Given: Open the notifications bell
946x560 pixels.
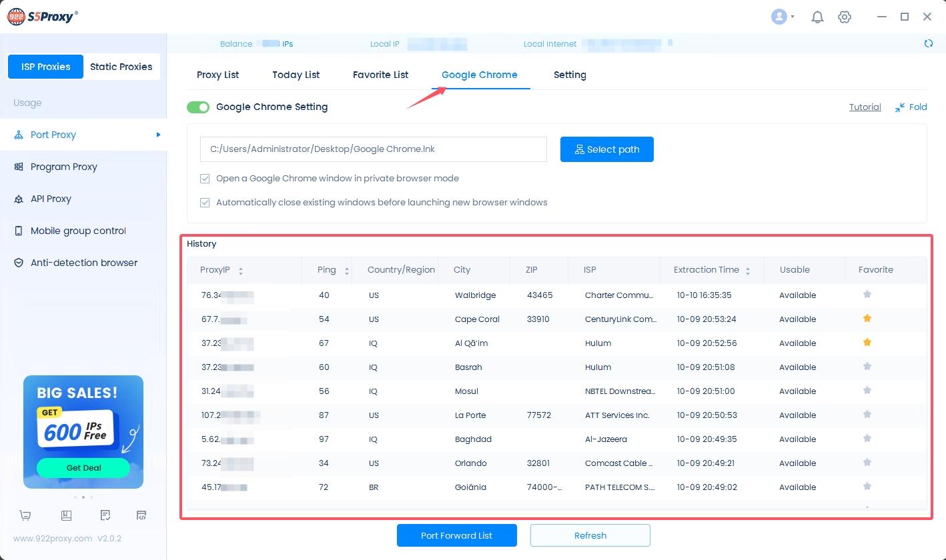Looking at the screenshot, I should pos(817,17).
